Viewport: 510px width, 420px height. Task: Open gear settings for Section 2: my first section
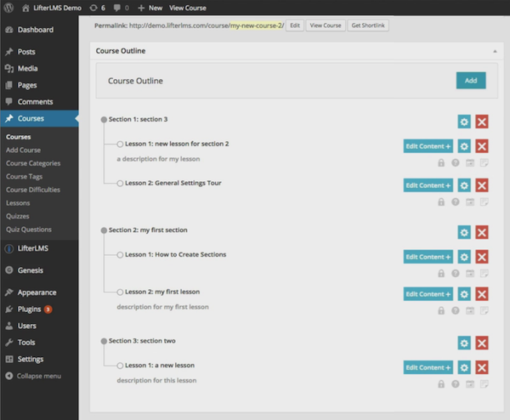coord(464,233)
